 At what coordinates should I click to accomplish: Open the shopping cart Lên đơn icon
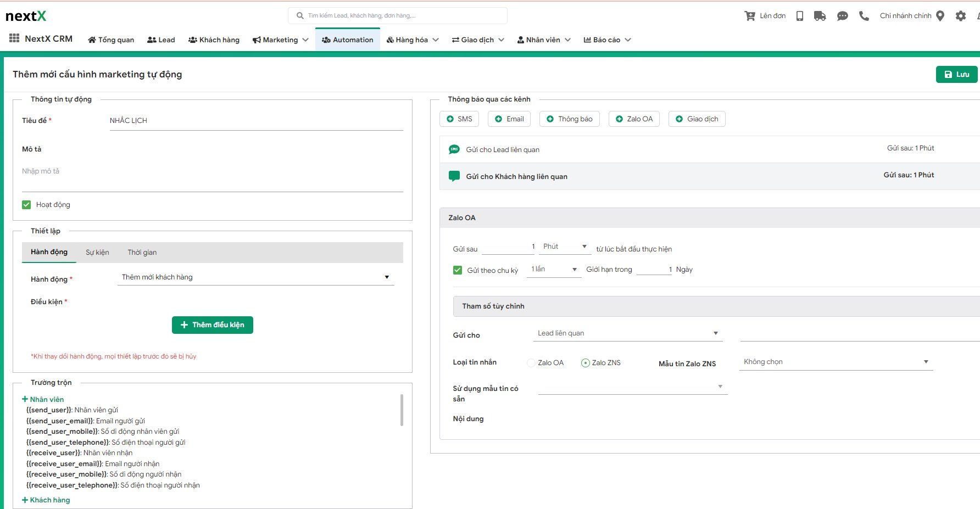pyautogui.click(x=749, y=16)
